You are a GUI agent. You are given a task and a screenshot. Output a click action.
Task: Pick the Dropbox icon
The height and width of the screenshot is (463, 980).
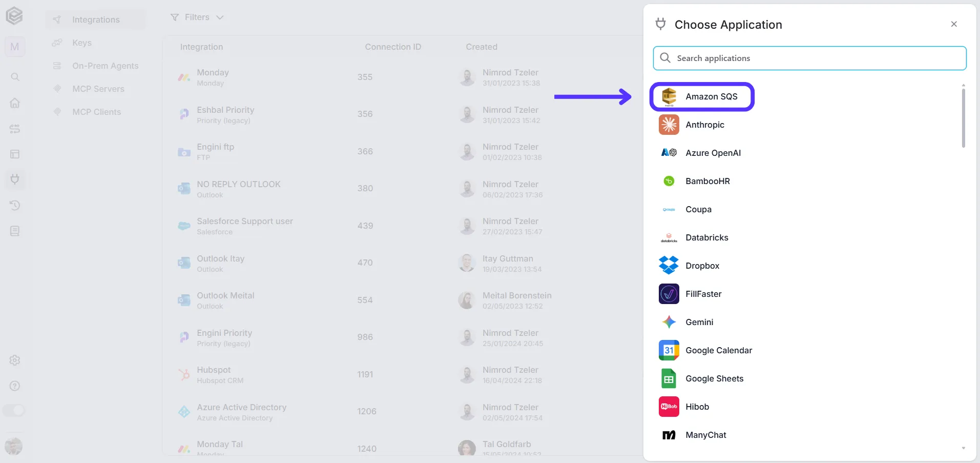[x=669, y=266]
